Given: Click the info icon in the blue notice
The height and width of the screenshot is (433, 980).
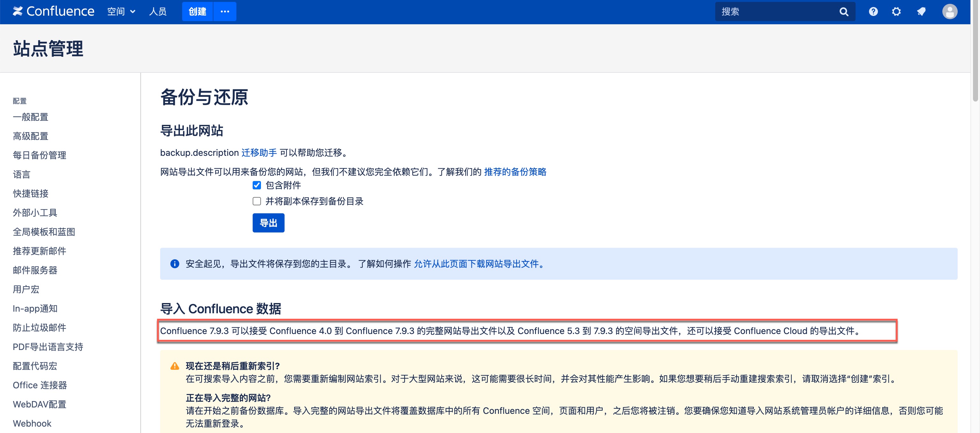Looking at the screenshot, I should click(174, 263).
